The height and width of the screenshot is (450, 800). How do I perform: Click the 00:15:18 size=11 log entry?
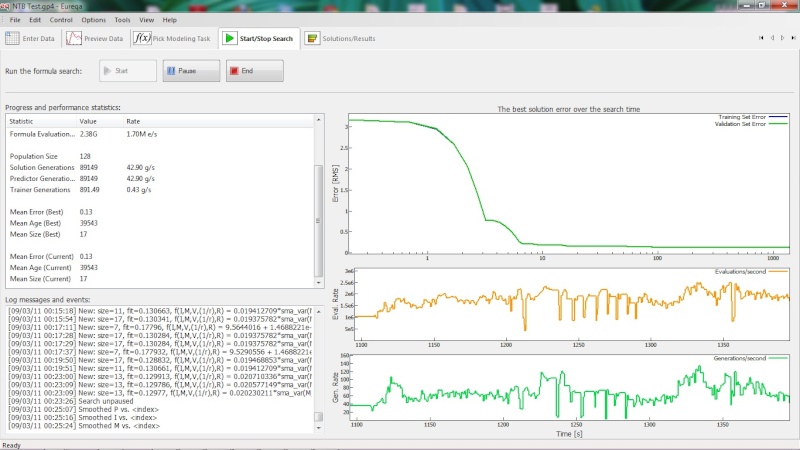point(160,311)
